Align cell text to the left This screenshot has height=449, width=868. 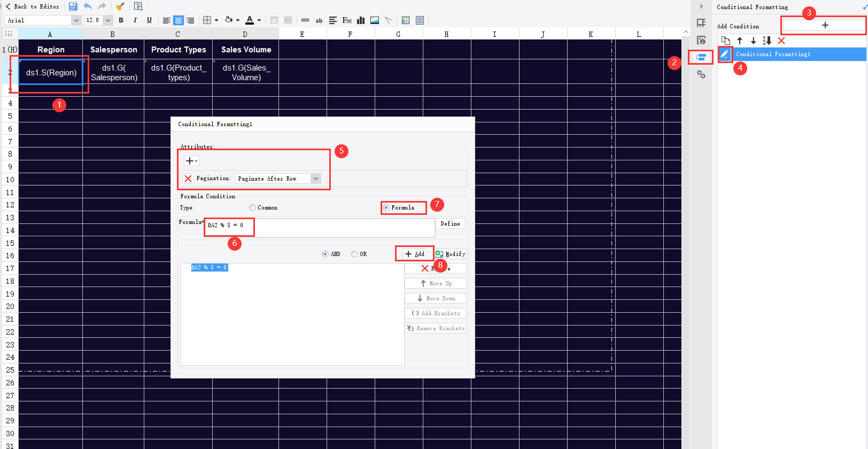point(167,20)
